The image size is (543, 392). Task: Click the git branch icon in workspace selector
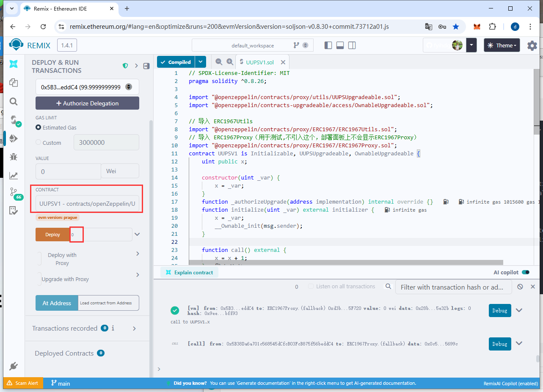pos(296,45)
